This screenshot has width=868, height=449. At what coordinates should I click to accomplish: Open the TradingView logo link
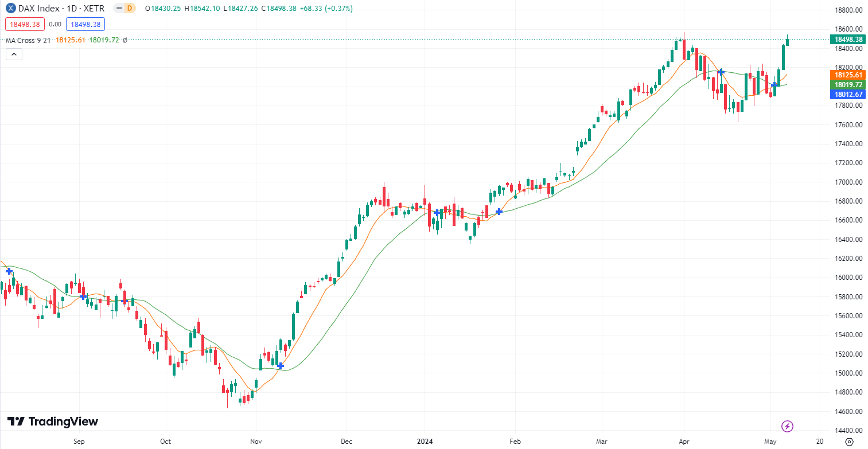pos(53,421)
